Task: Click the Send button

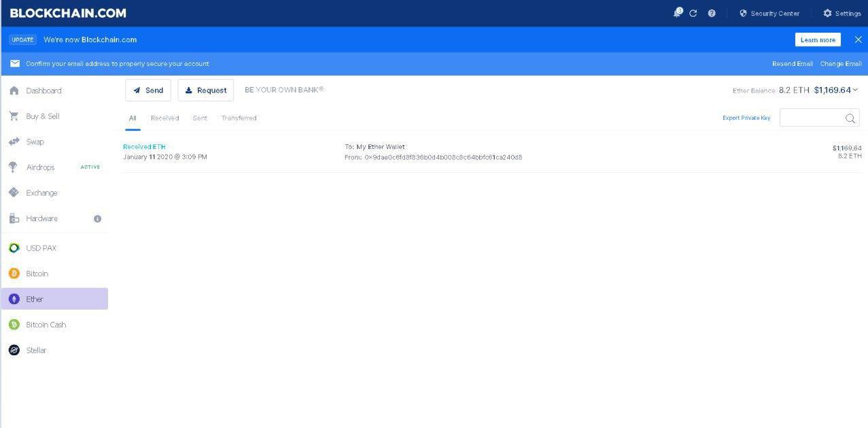Action: coord(148,90)
